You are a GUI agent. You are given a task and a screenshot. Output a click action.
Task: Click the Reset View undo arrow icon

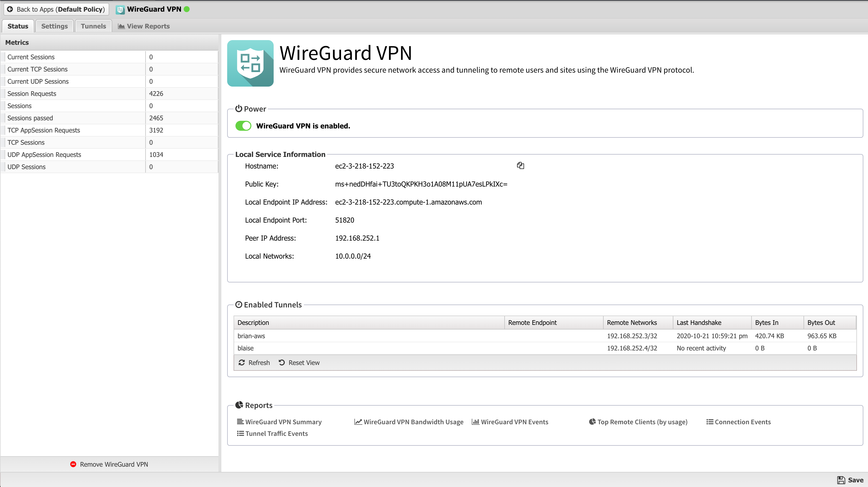pyautogui.click(x=282, y=362)
